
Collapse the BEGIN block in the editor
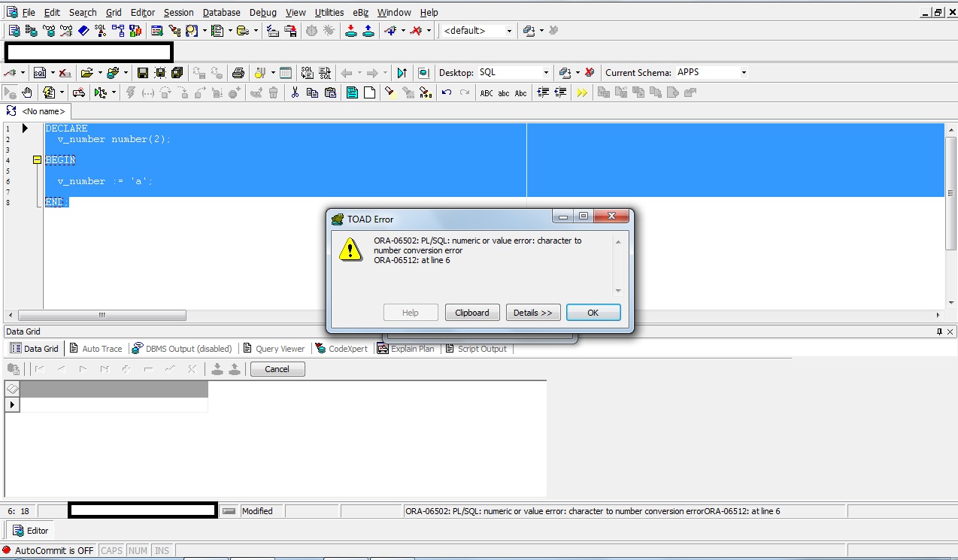pyautogui.click(x=36, y=159)
